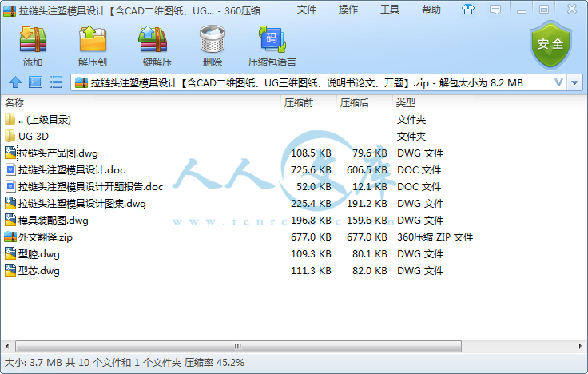Select file 型芯.dwg
Image resolution: width=588 pixels, height=374 pixels.
[38, 271]
